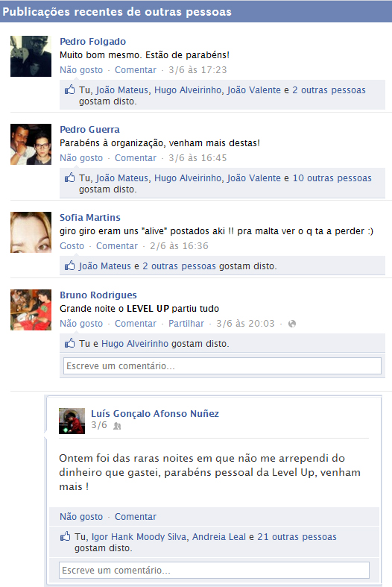The image size is (392, 587).
Task: Click the globe privacy icon on Bruno's post
Action: (x=292, y=324)
